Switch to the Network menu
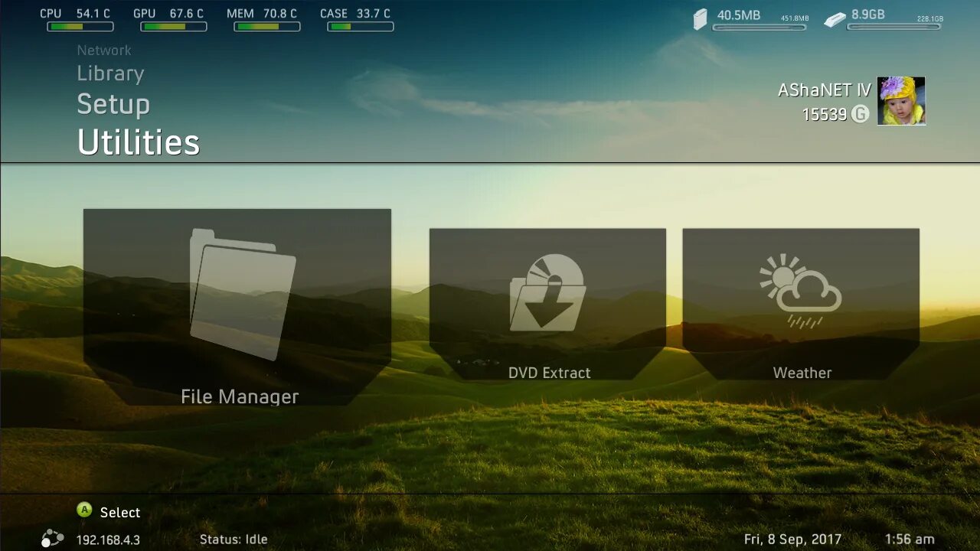 (x=104, y=51)
